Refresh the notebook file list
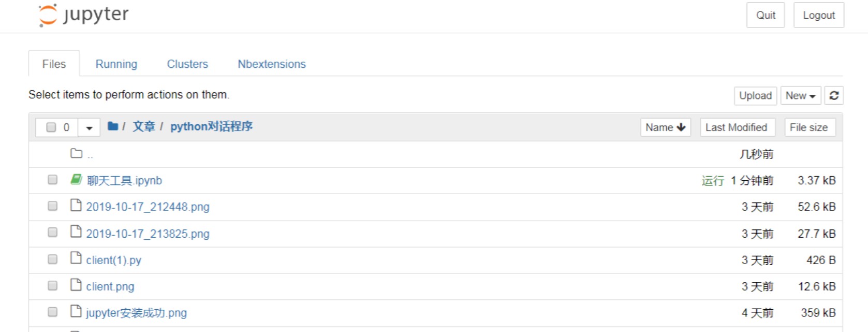 coord(834,95)
